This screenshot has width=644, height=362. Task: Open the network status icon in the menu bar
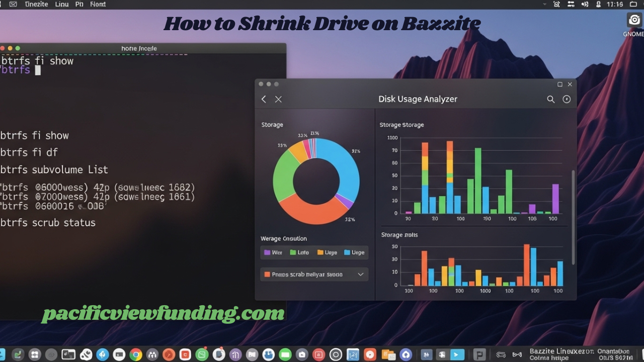click(x=571, y=4)
